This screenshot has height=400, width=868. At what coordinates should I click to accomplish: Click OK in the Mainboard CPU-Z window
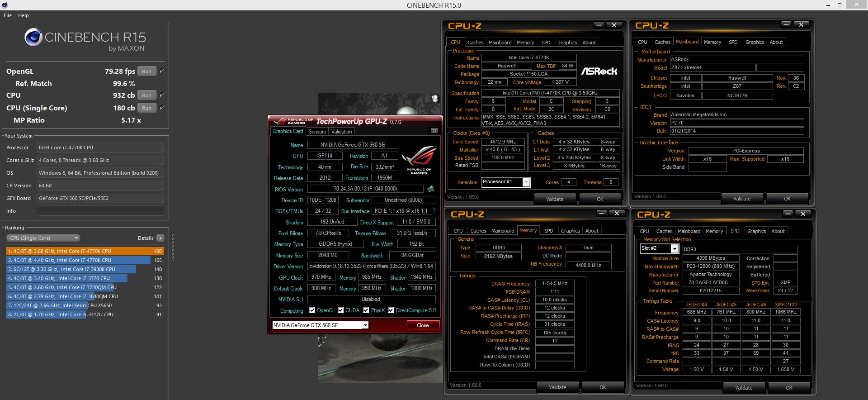click(787, 199)
